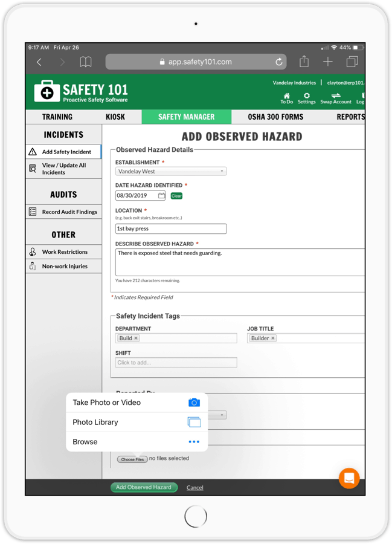Open Safari bookmarks book icon

[86, 62]
